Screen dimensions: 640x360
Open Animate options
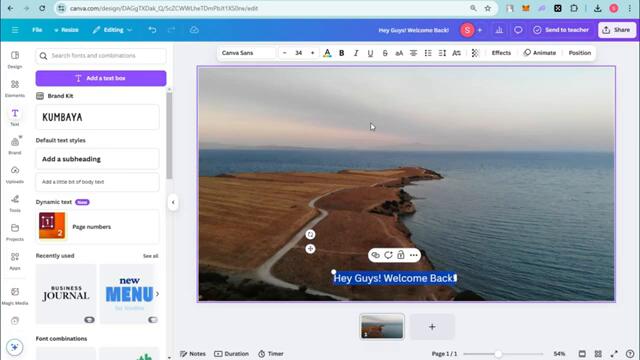[x=540, y=53]
